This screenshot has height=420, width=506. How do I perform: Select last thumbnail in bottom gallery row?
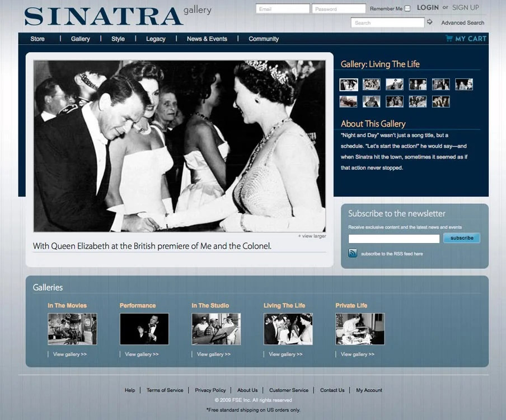pos(441,102)
